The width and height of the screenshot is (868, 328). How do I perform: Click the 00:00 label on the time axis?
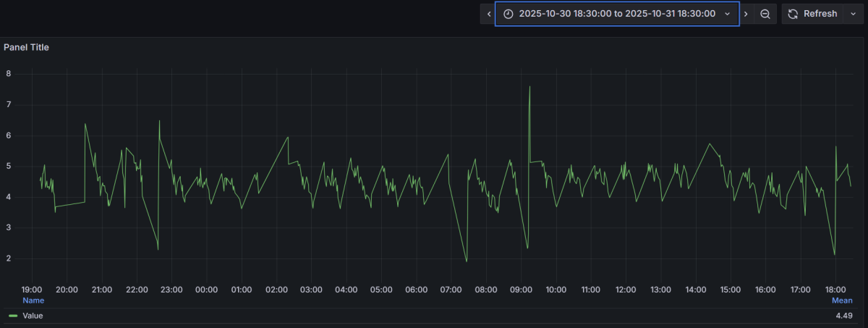(206, 290)
